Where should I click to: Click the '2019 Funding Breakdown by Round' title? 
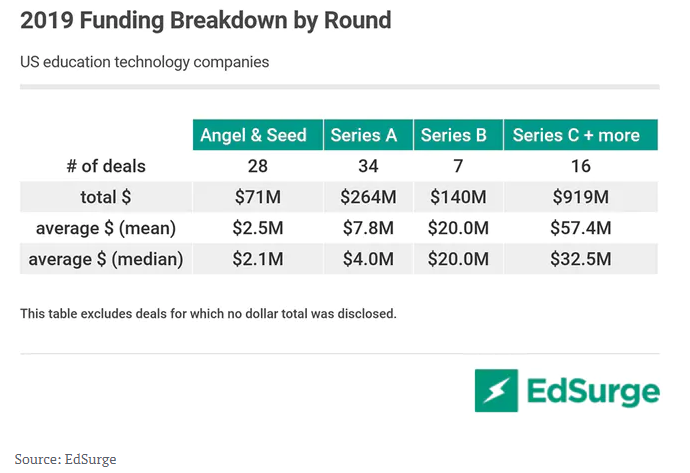tap(205, 19)
